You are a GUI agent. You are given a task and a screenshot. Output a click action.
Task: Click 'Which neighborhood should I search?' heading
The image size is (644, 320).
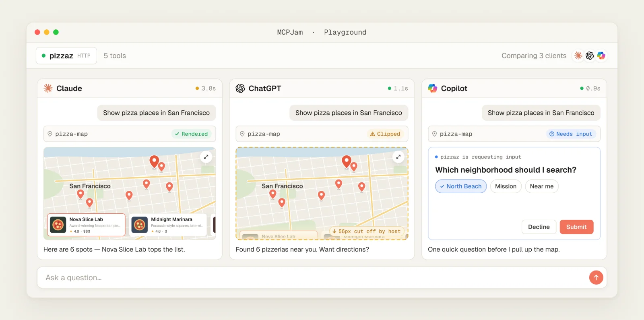point(506,170)
